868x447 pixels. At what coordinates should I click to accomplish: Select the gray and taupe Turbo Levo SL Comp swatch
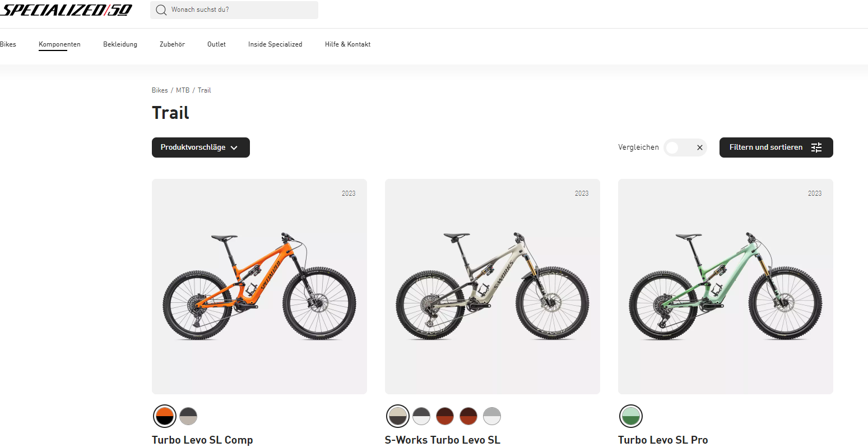pyautogui.click(x=188, y=416)
